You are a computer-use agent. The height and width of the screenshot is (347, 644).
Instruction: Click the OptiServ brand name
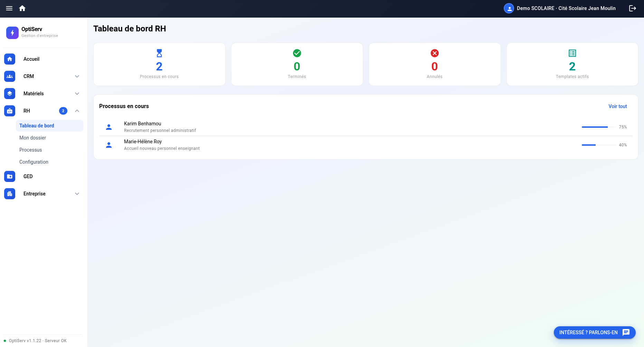(x=32, y=29)
